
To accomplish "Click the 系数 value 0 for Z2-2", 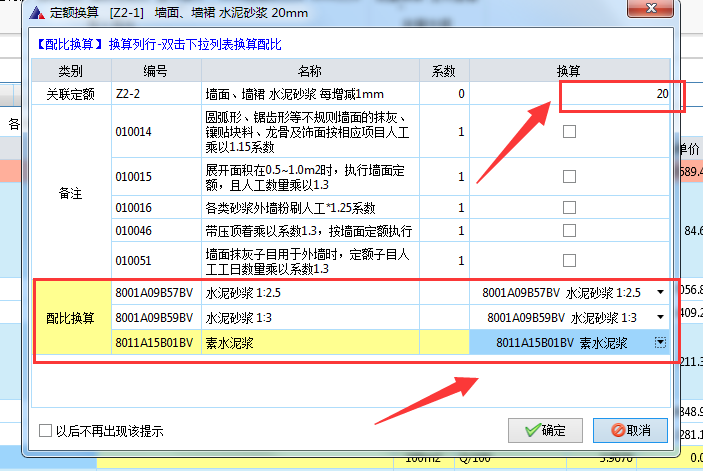I will pos(444,94).
